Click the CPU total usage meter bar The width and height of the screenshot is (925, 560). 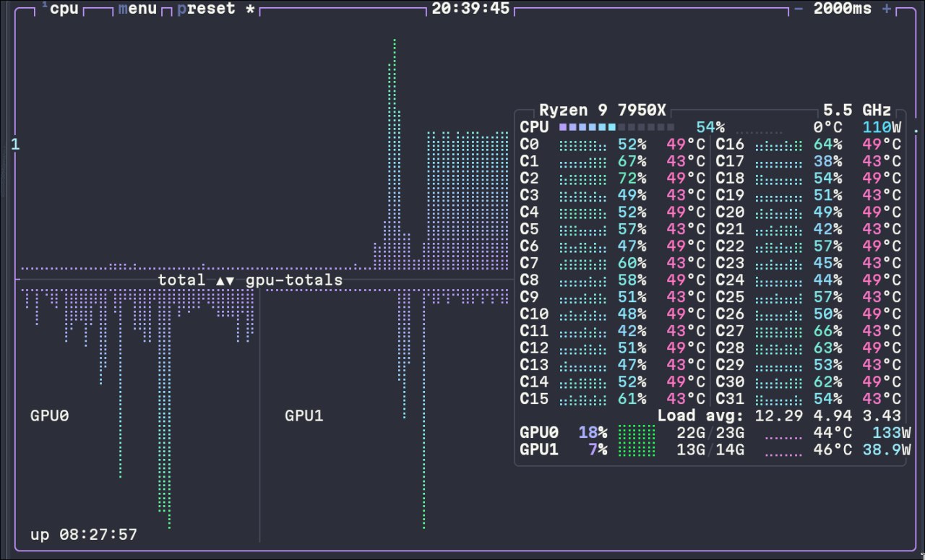point(617,127)
